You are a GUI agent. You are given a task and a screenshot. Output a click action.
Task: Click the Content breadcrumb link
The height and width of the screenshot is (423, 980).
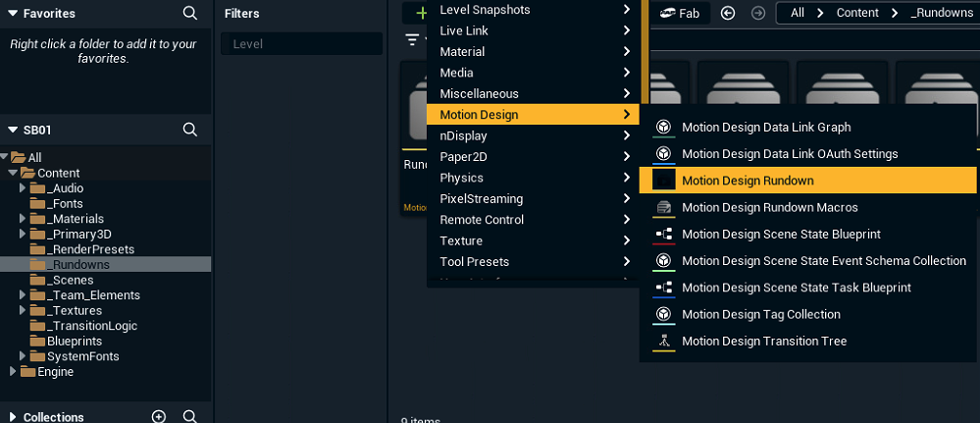click(857, 13)
